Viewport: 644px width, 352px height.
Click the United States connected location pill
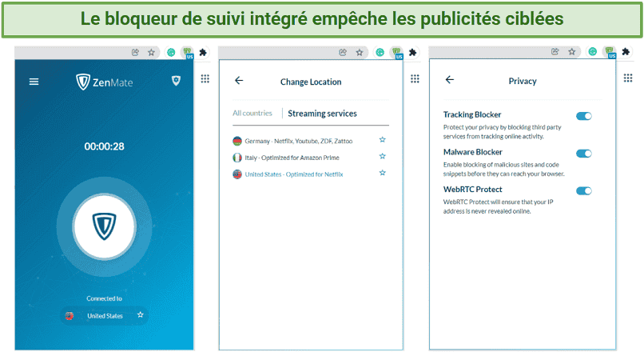[x=105, y=316]
